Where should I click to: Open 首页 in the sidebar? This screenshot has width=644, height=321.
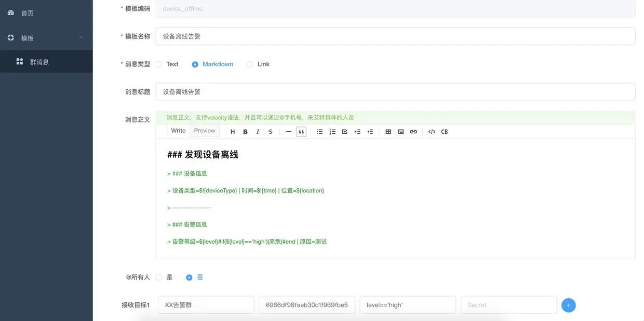pyautogui.click(x=46, y=13)
